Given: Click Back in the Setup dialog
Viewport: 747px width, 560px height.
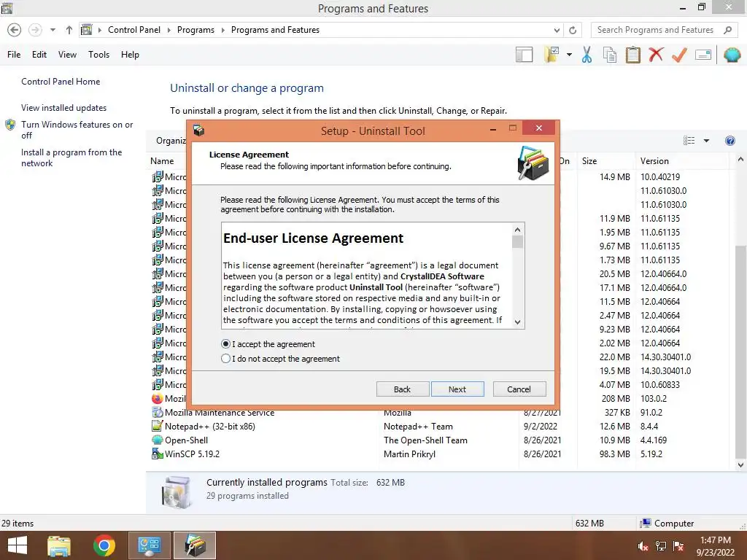Looking at the screenshot, I should 403,389.
